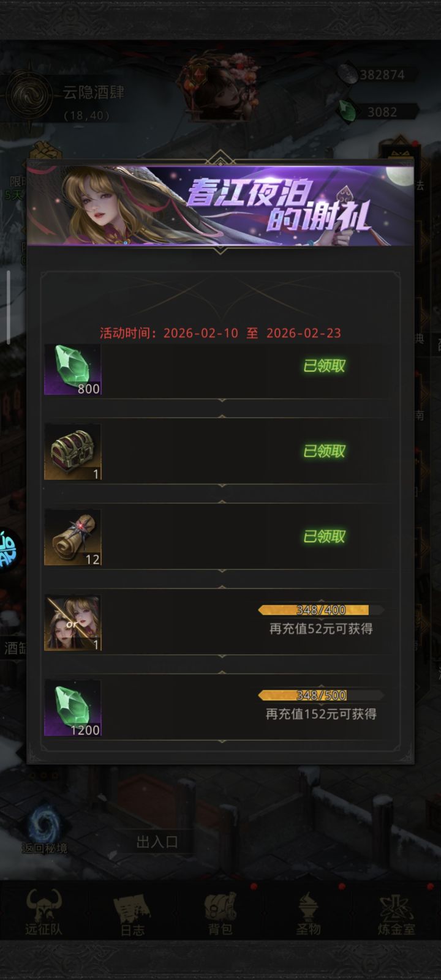Tap the 1200 green gem reward icon
This screenshot has width=441, height=980.
[72, 708]
